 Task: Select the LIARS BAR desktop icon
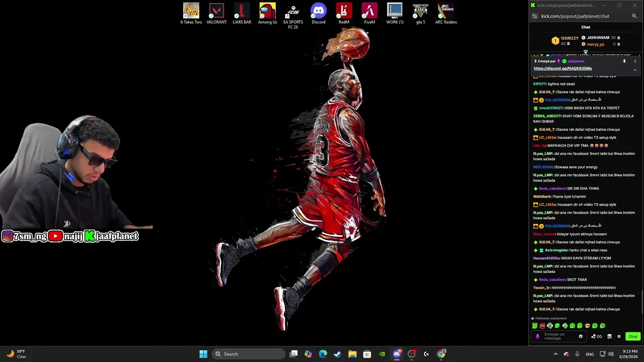point(242,14)
